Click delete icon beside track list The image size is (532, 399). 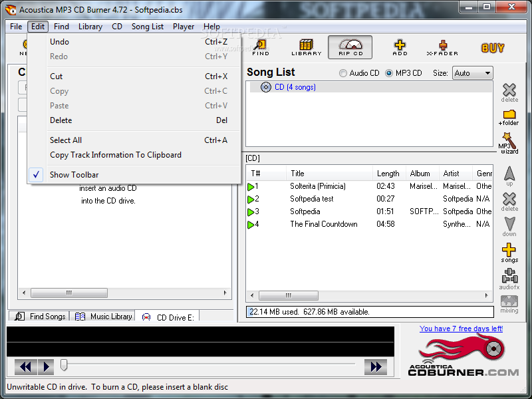pyautogui.click(x=509, y=202)
